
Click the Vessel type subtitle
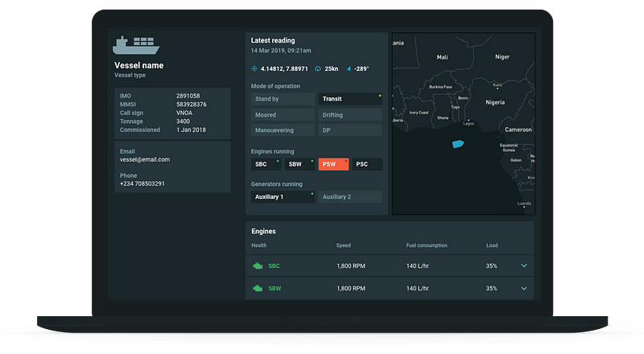coord(130,75)
